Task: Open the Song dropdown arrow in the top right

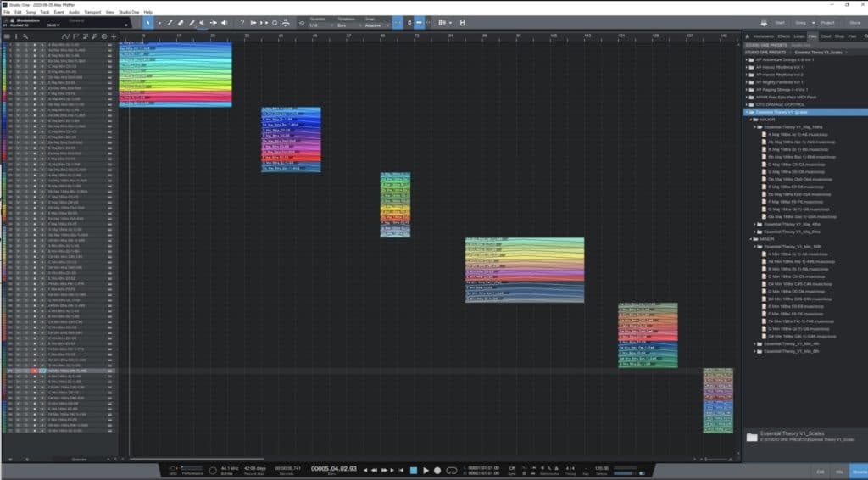Action: pos(813,23)
